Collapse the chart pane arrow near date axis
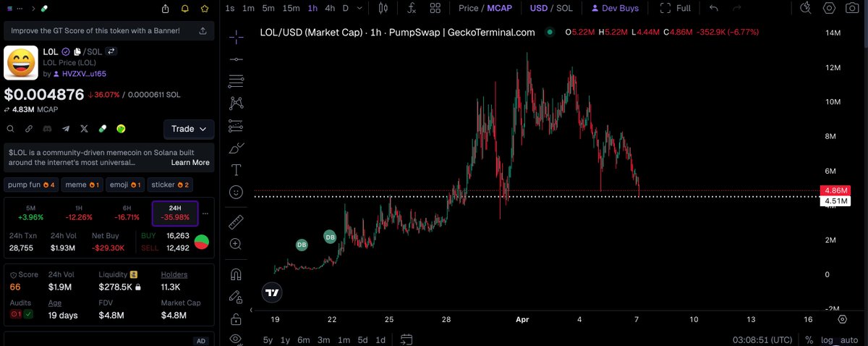This screenshot has height=346, width=868. [252, 310]
